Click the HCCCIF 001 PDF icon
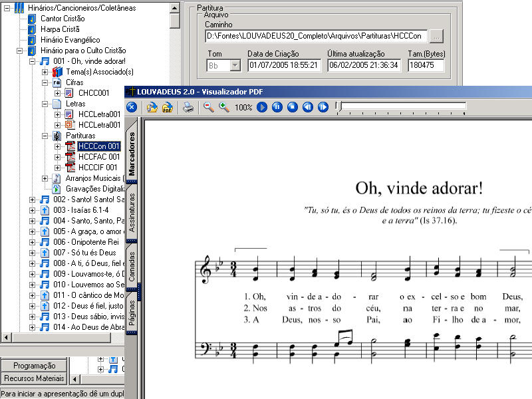 tap(70, 168)
